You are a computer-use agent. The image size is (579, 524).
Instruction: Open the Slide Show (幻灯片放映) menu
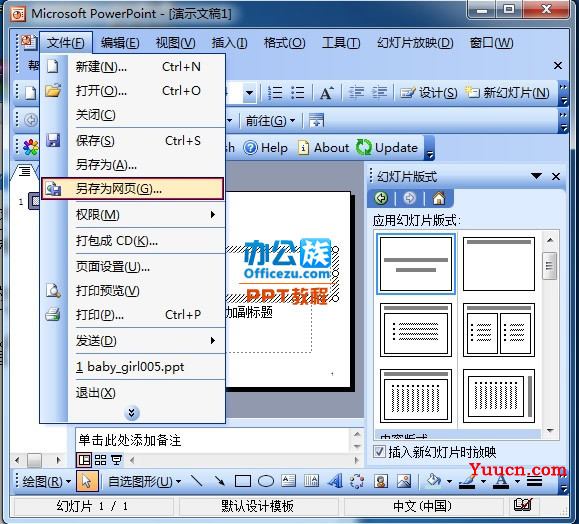[x=415, y=43]
